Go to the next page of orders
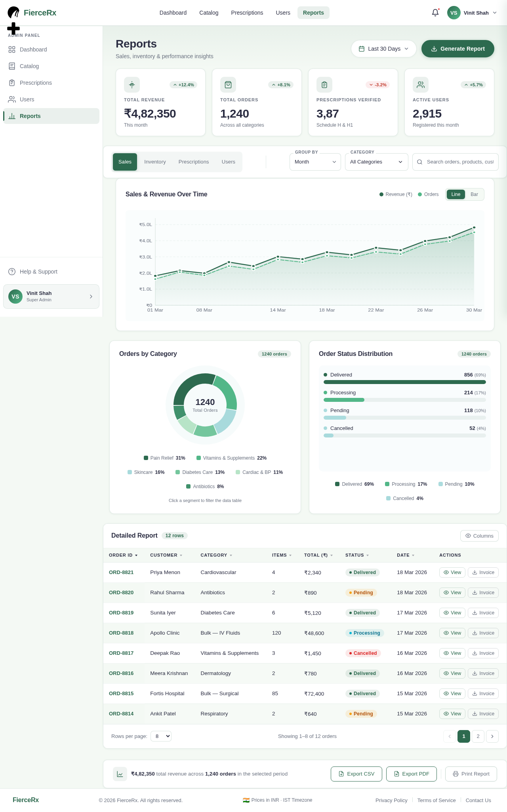The image size is (507, 812). tap(492, 736)
